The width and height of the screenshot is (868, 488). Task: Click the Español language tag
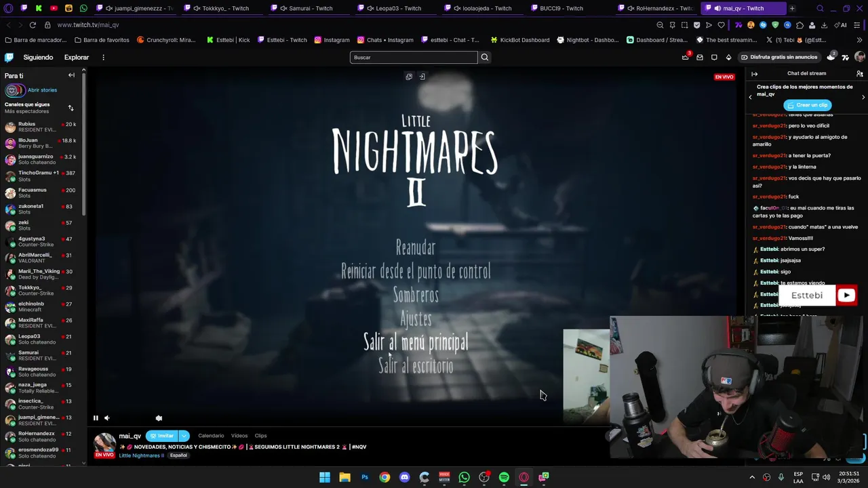pos(178,455)
